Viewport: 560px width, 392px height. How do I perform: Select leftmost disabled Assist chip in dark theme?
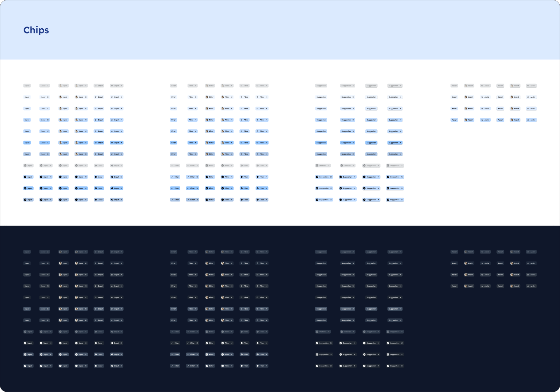(x=454, y=252)
